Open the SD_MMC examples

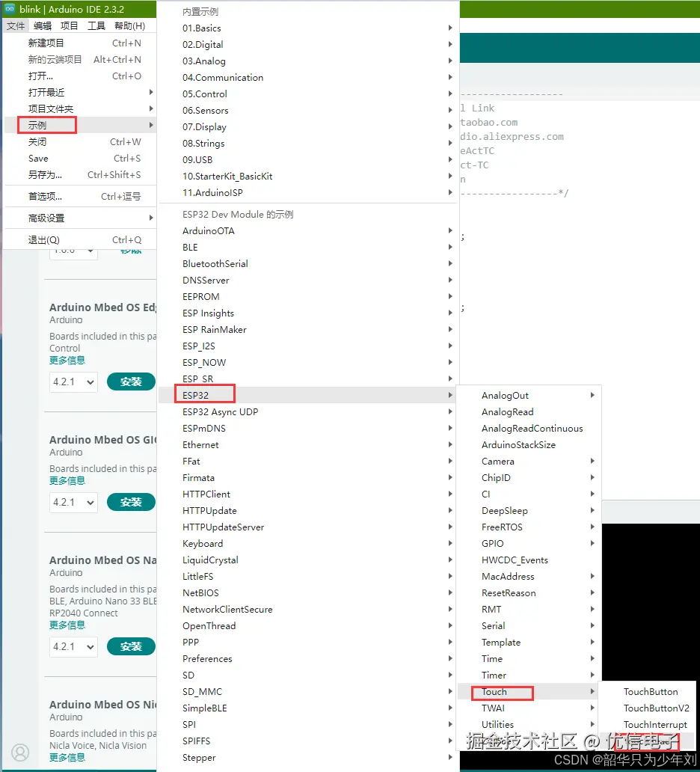point(308,692)
